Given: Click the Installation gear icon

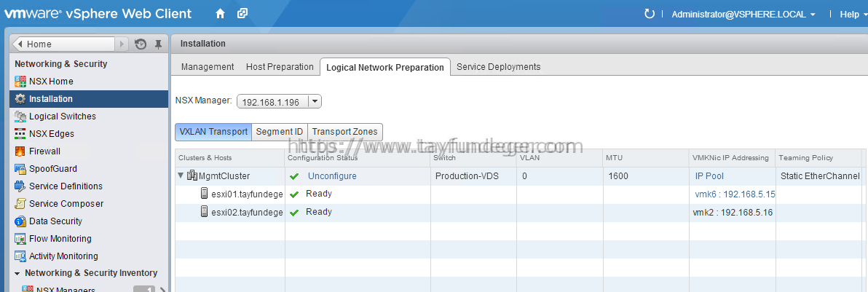Looking at the screenshot, I should point(20,99).
